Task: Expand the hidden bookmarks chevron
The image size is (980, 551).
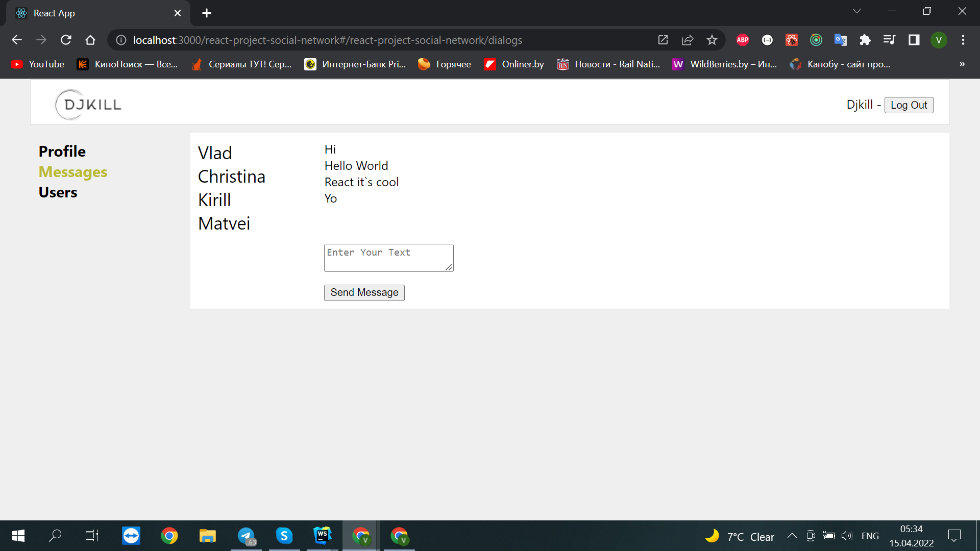Action: [962, 64]
